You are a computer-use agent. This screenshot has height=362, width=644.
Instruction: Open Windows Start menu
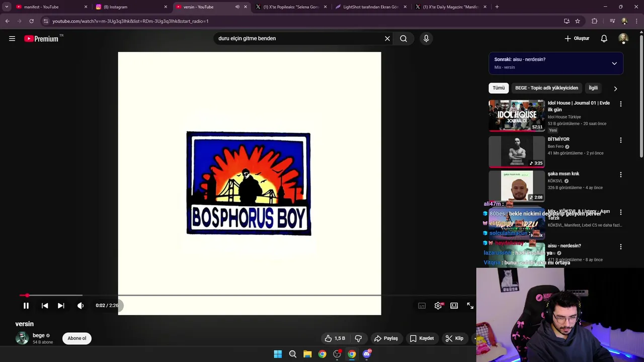coord(278,354)
